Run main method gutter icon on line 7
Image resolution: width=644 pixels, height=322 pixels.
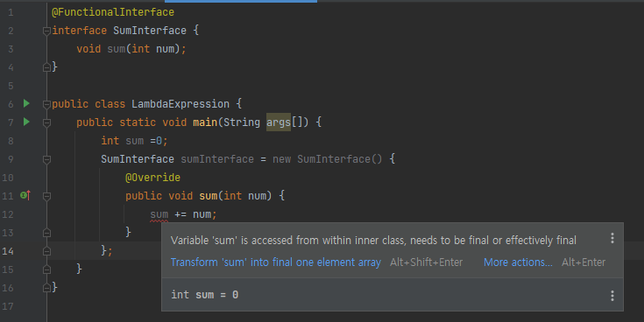coord(26,122)
